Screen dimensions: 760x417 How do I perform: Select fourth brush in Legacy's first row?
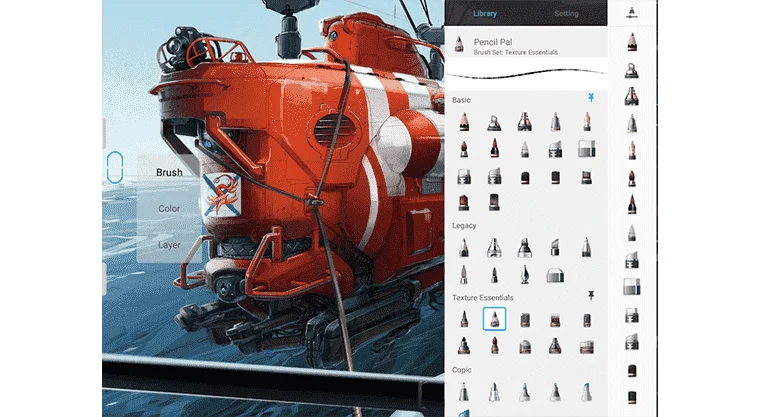click(x=555, y=247)
